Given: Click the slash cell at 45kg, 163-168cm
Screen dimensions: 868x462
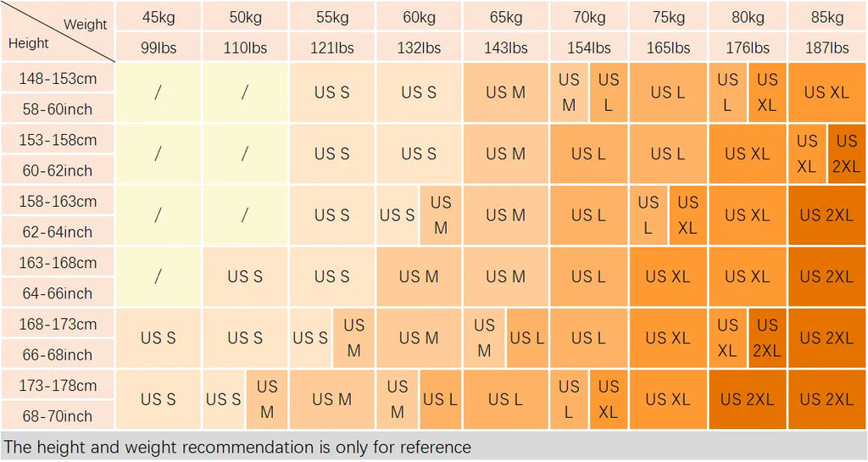Looking at the screenshot, I should [x=159, y=276].
